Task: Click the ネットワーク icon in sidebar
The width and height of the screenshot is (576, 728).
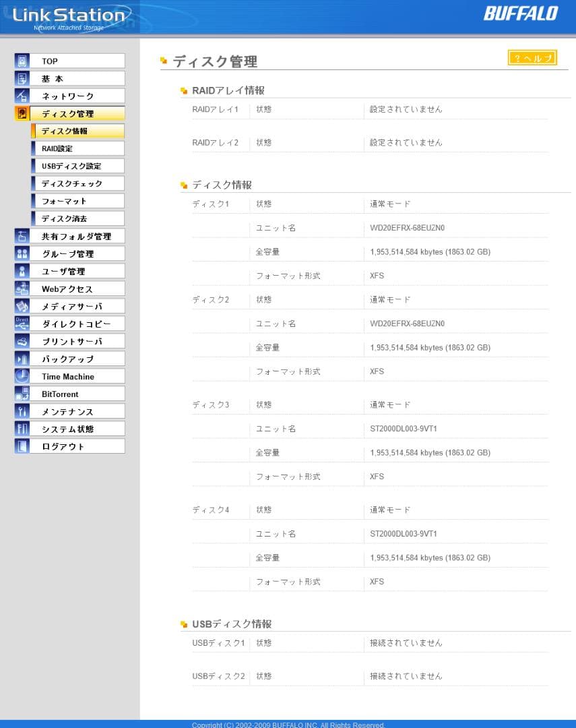Action: 22,96
